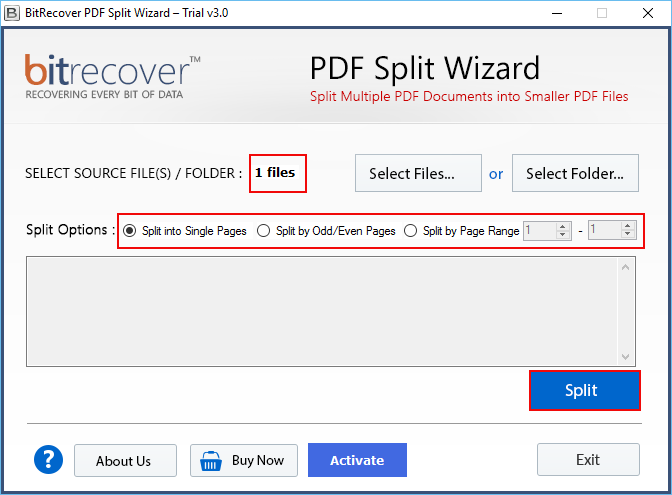This screenshot has width=672, height=495.
Task: Click the empty log text area
Action: coord(322,312)
